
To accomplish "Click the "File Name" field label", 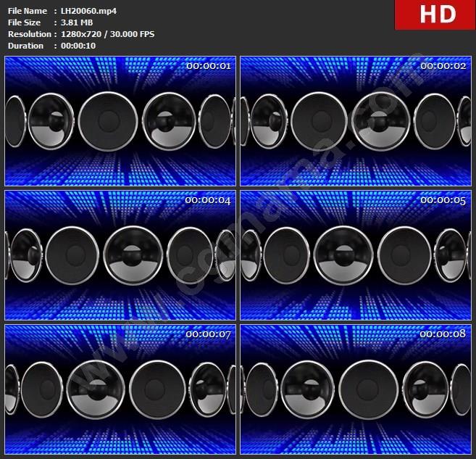I will [x=27, y=11].
